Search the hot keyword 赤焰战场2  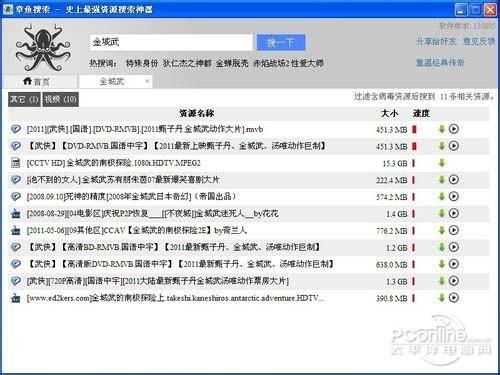tap(270, 63)
